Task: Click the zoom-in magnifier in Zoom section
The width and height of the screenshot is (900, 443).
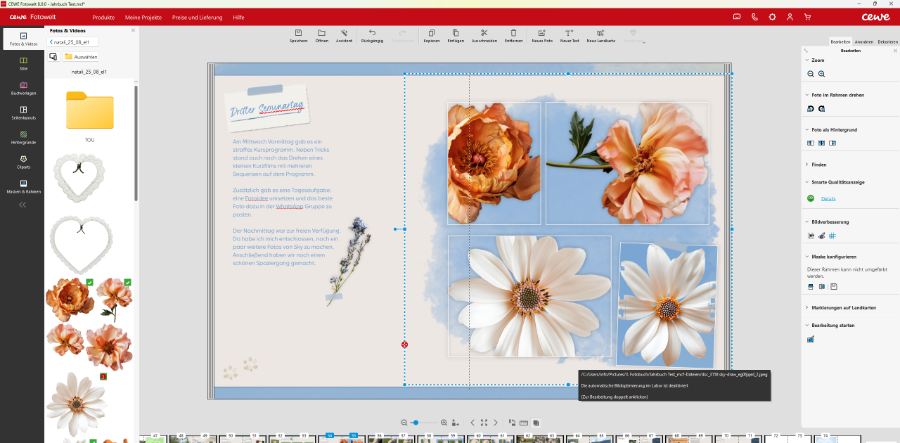Action: click(x=822, y=74)
